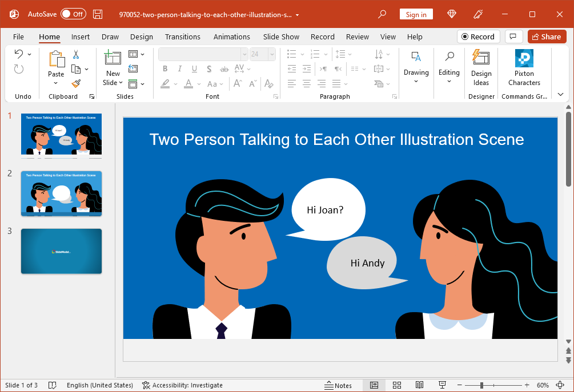
Task: Click the zoom slider handle
Action: [x=481, y=385]
